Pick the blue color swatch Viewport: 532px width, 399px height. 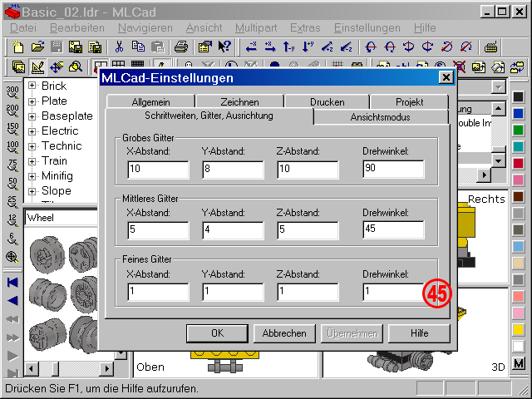coord(518,113)
